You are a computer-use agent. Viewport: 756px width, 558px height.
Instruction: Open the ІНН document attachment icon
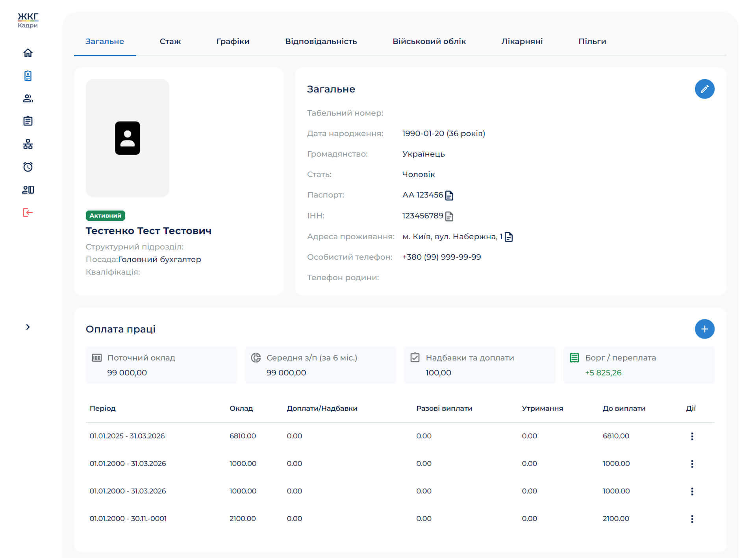tap(449, 216)
